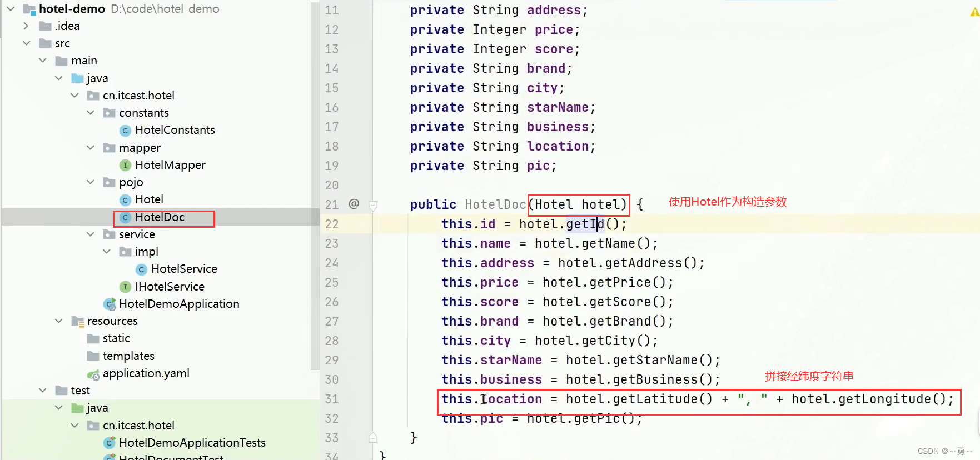Collapse the hotel-demo project root
This screenshot has height=460, width=980.
click(x=11, y=8)
